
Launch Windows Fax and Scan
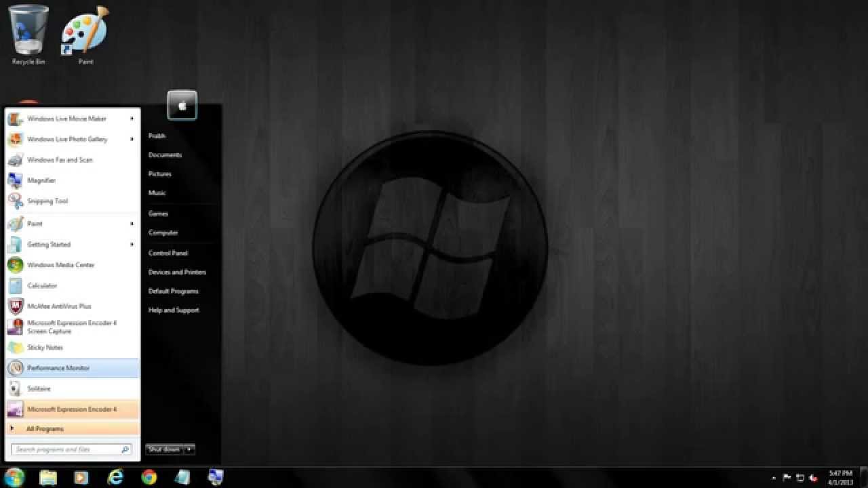tap(72, 160)
